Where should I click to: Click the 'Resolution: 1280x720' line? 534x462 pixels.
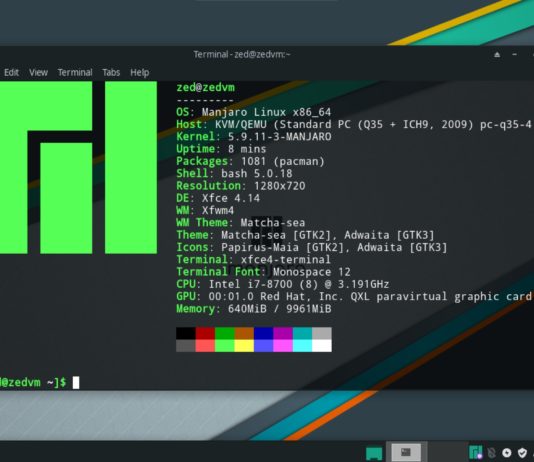click(x=241, y=186)
